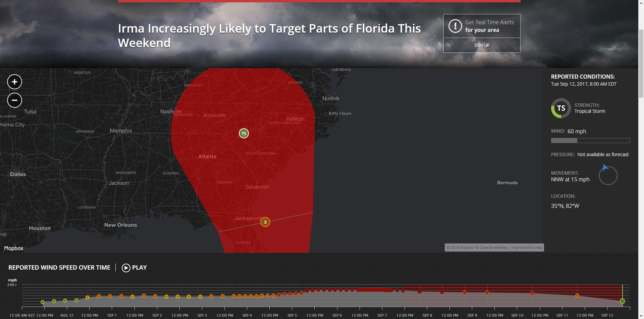This screenshot has height=319, width=644.
Task: Open the OpenStreetMap attribution link
Action: pyautogui.click(x=493, y=247)
